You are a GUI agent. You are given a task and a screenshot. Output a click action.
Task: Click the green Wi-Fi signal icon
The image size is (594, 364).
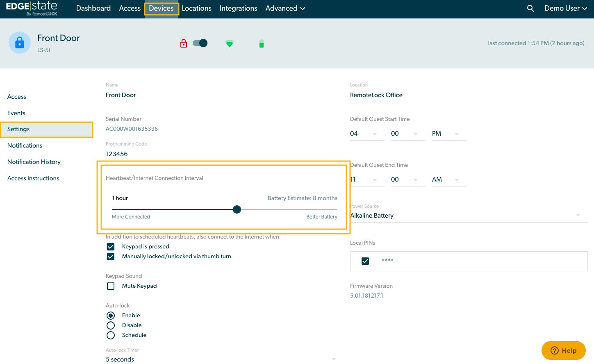click(230, 43)
